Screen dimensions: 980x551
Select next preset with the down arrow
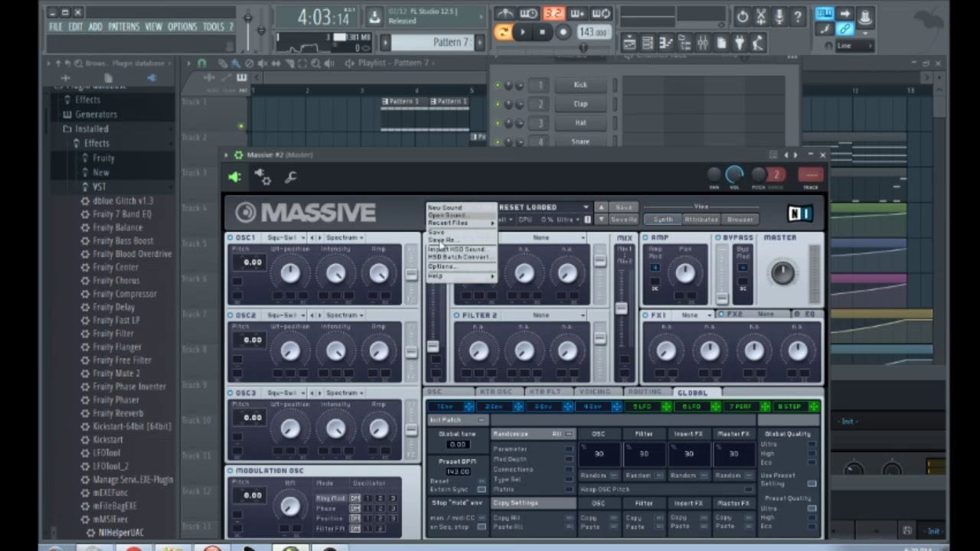click(x=602, y=220)
